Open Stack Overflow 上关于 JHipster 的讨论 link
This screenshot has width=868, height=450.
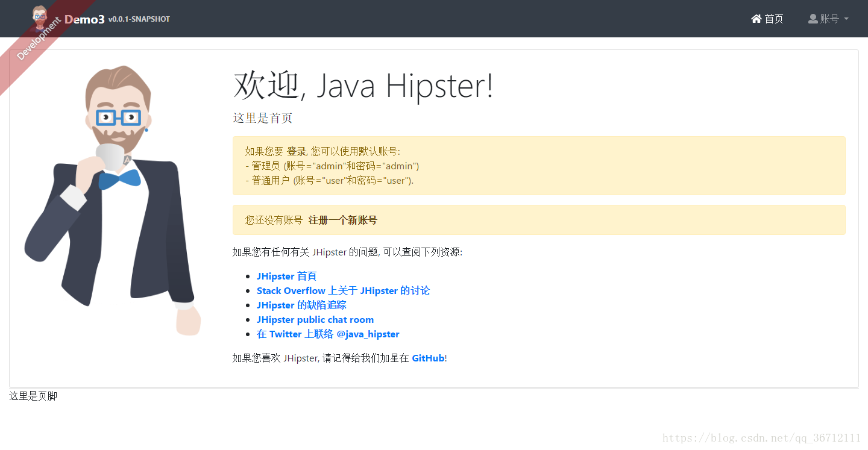[343, 290]
